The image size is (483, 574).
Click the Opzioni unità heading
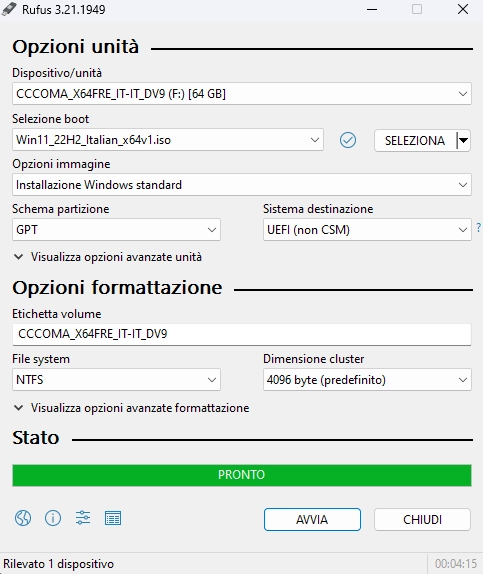click(x=75, y=47)
